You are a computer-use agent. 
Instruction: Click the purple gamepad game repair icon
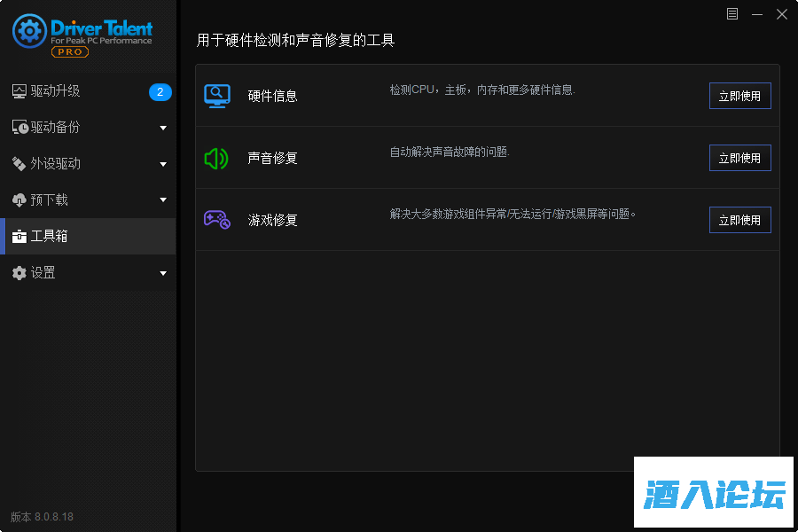(217, 220)
